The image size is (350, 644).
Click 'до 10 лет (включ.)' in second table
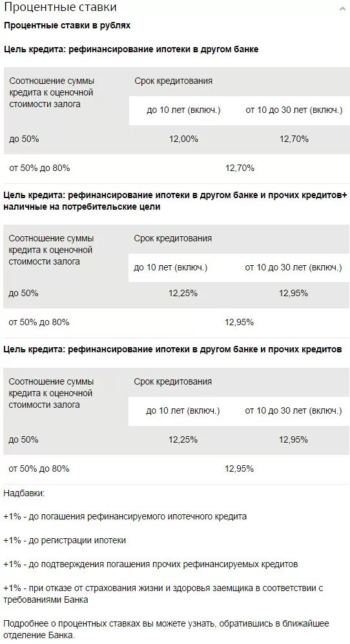[x=170, y=267]
